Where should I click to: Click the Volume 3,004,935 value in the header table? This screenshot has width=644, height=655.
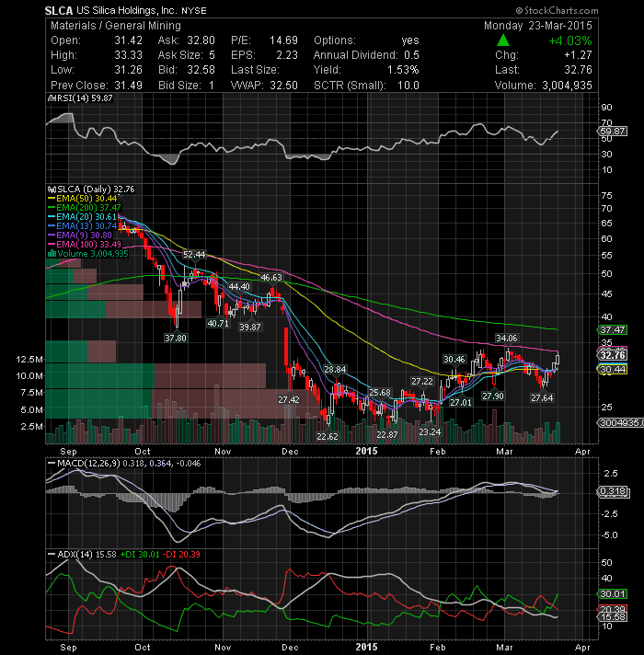tap(567, 86)
